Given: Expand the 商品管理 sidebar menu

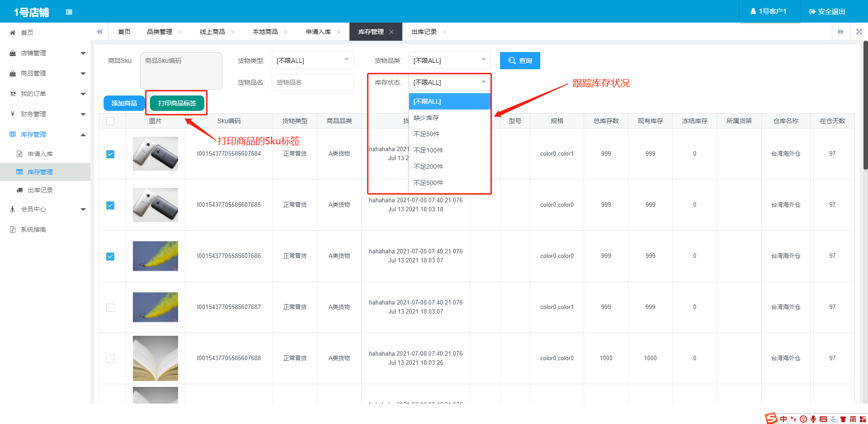Looking at the screenshot, I should (45, 73).
